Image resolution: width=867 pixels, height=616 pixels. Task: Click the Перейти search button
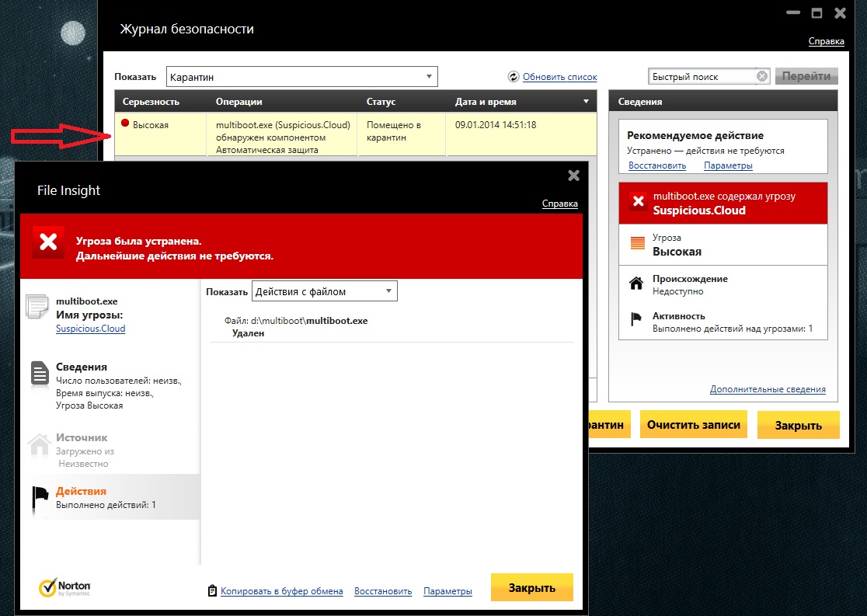[x=806, y=76]
